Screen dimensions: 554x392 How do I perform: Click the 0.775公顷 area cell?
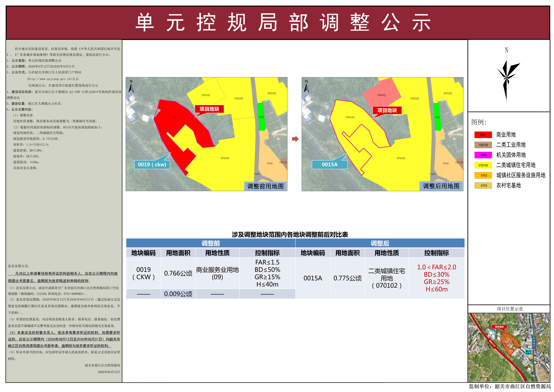tap(347, 278)
